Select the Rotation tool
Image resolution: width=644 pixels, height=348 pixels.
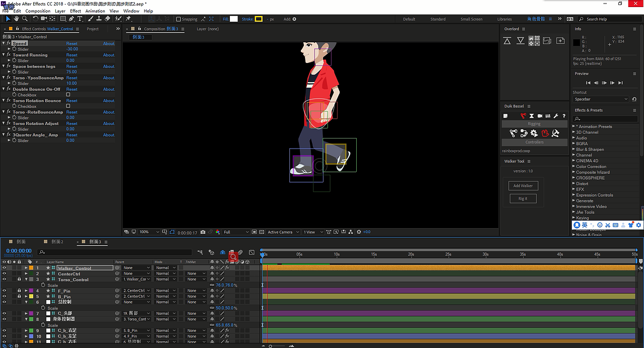(35, 19)
